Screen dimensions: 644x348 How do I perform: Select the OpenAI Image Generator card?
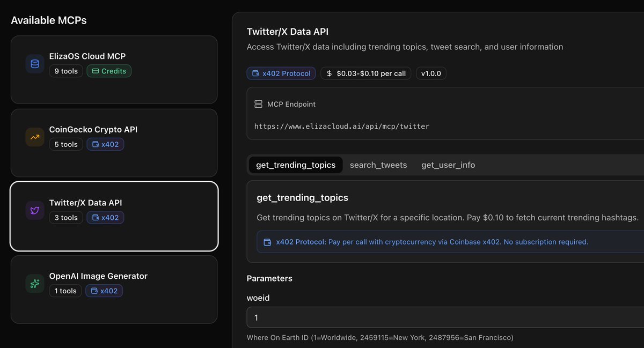click(114, 290)
